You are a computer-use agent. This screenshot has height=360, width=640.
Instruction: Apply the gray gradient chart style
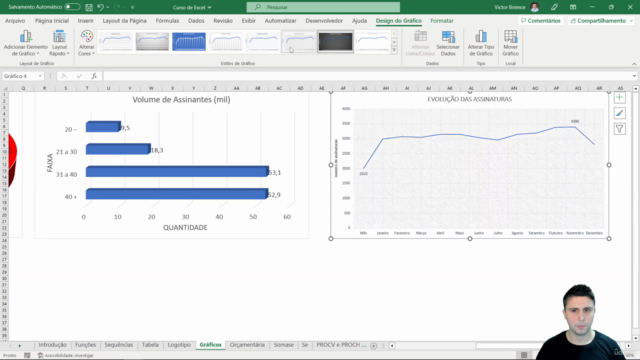click(x=152, y=42)
